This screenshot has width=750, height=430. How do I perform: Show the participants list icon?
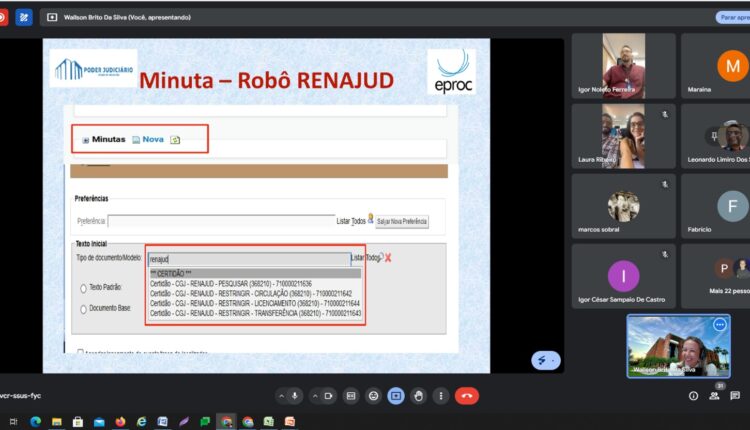point(714,396)
